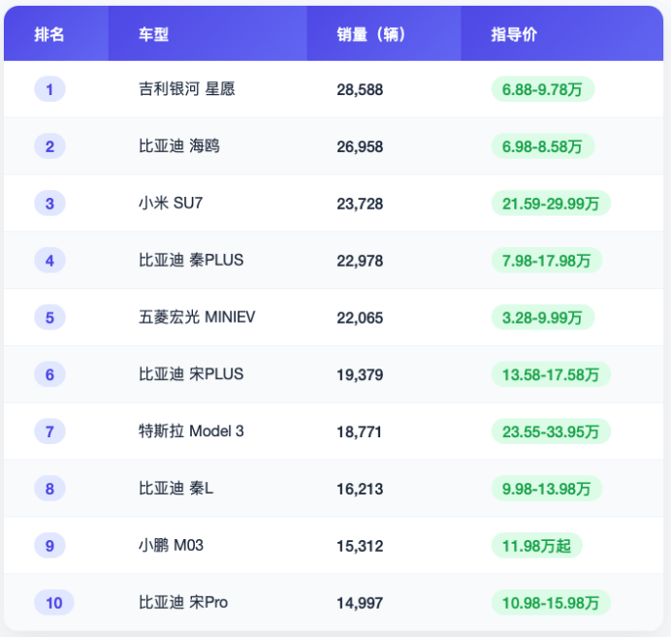This screenshot has height=637, width=672.
Task: Select rank badge 7
Action: point(49,430)
